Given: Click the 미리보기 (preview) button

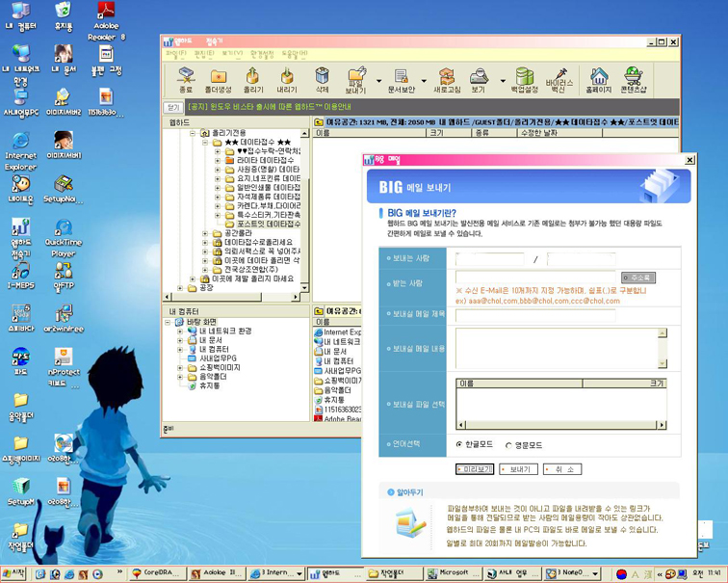Looking at the screenshot, I should tap(475, 469).
